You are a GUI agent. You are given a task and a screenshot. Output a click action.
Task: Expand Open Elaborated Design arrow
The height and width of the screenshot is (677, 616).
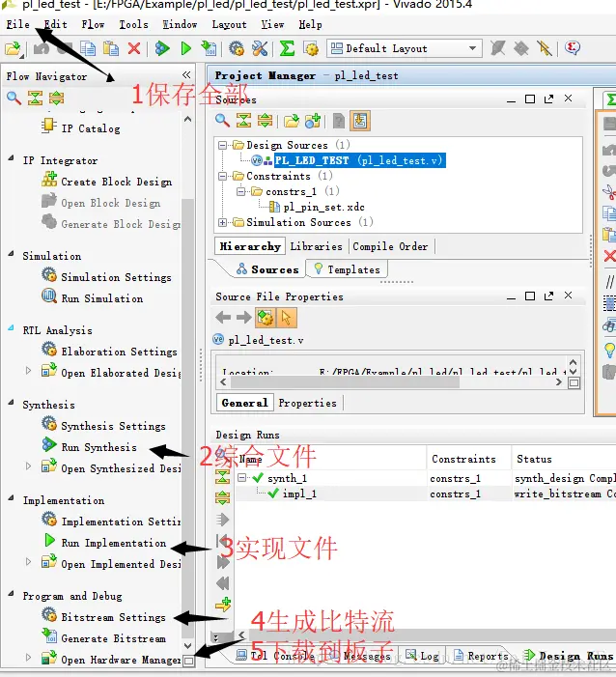[x=29, y=371]
